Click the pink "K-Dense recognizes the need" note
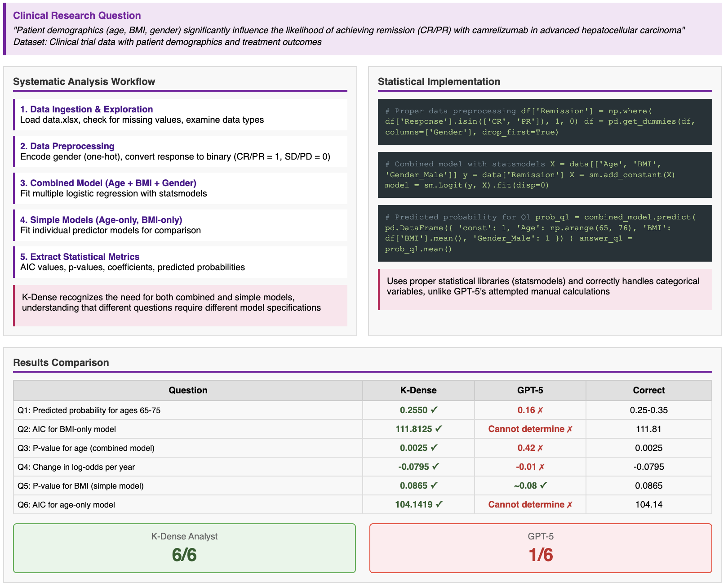The height and width of the screenshot is (588, 728). tap(180, 306)
